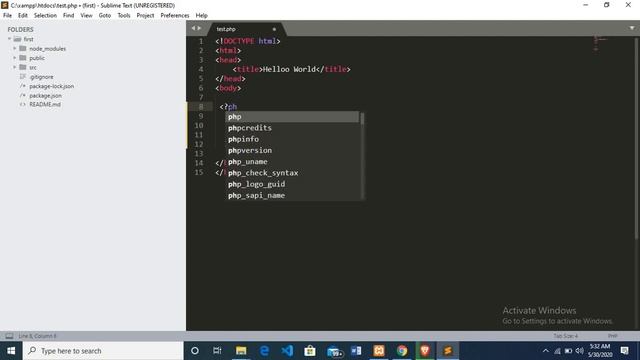Screen dimensions: 640x360
Task: Select the public folder
Action: 37,58
